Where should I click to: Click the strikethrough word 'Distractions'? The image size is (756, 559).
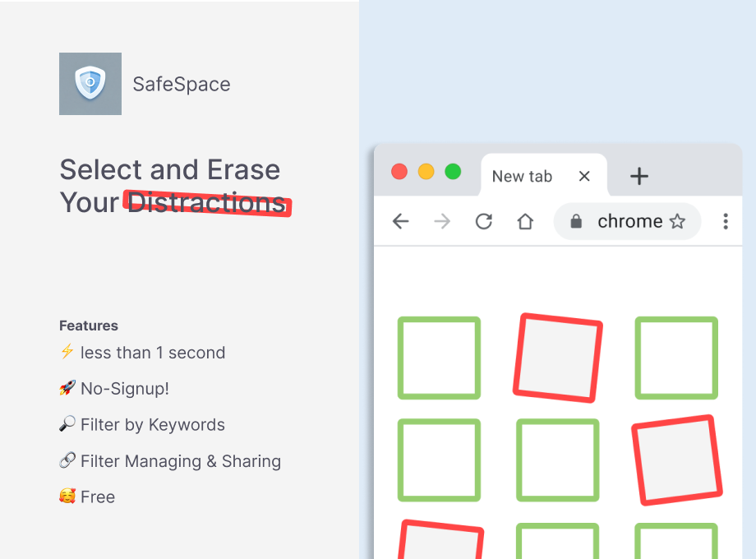click(x=205, y=202)
